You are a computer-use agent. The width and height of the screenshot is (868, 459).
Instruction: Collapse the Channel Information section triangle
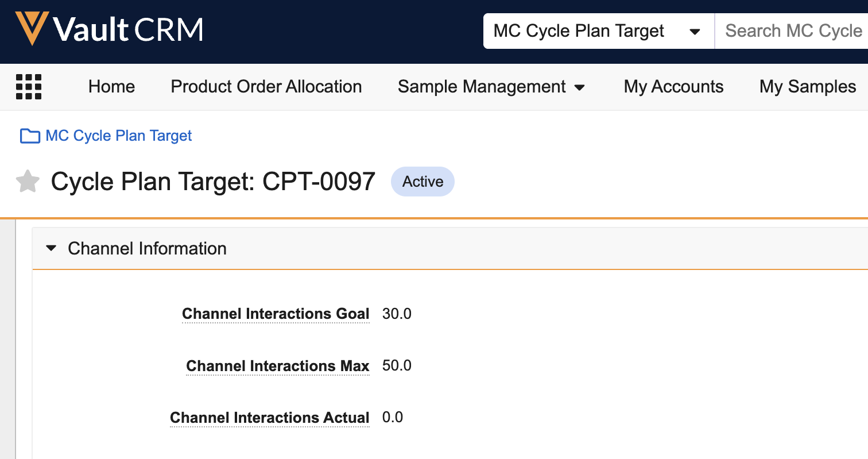52,249
